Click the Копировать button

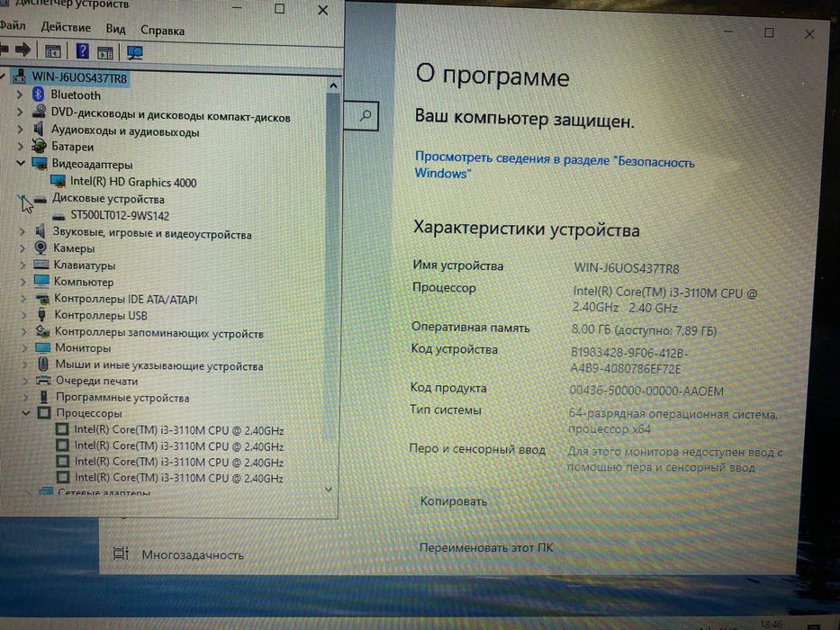point(453,501)
